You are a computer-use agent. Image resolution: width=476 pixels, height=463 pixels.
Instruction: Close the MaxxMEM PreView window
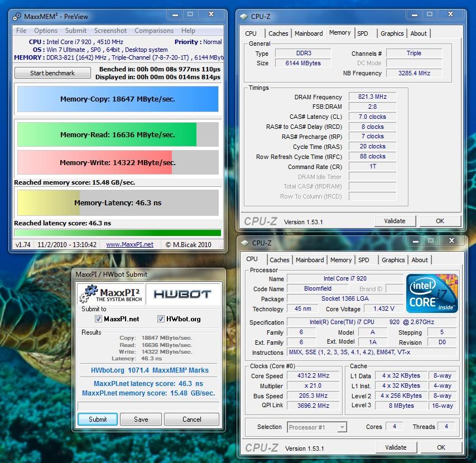tap(211, 15)
